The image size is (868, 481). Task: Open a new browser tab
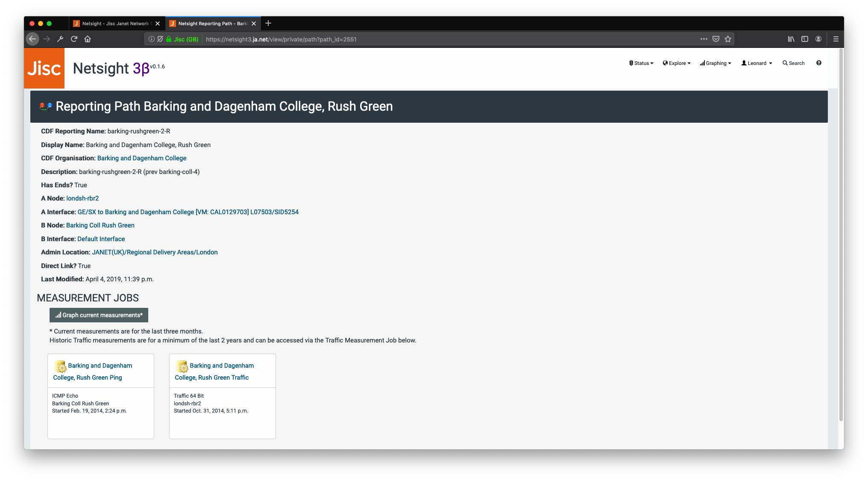268,23
